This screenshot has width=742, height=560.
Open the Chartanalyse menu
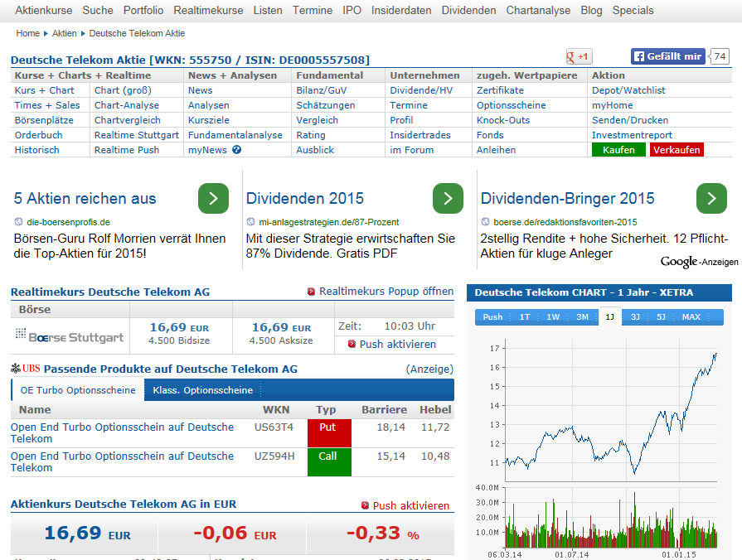[538, 11]
